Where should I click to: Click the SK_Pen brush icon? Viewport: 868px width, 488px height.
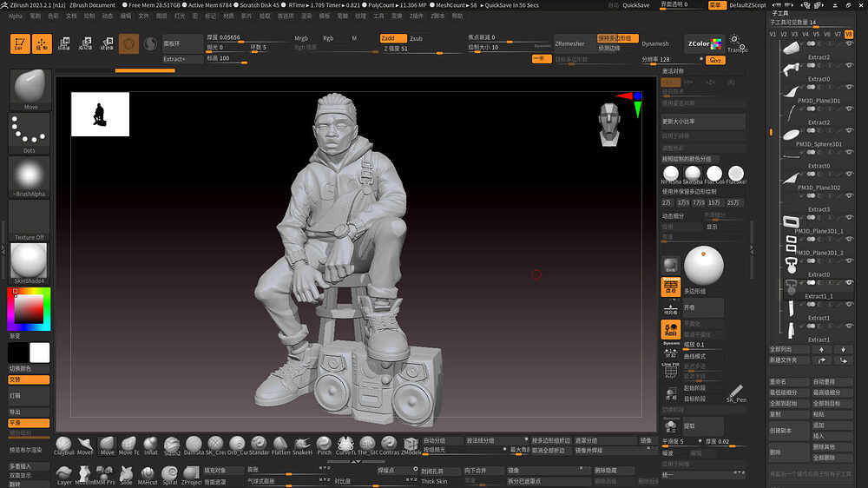pyautogui.click(x=736, y=393)
